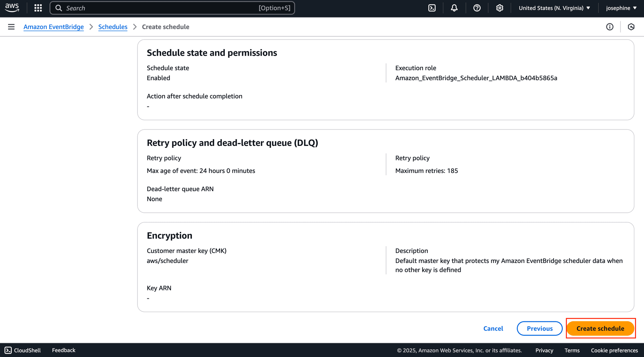Click 'Schedule state and permissions' heading
Viewport: 644px width, 357px height.
(x=212, y=52)
